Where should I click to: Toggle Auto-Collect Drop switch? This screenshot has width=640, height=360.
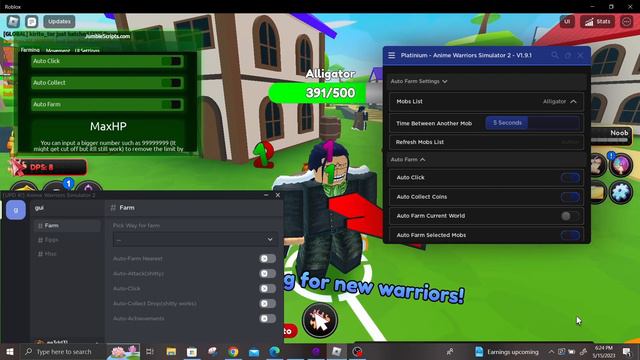click(267, 304)
